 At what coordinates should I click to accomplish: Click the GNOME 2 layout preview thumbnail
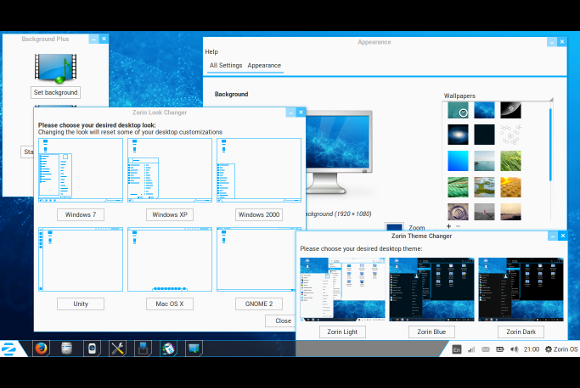click(x=256, y=260)
